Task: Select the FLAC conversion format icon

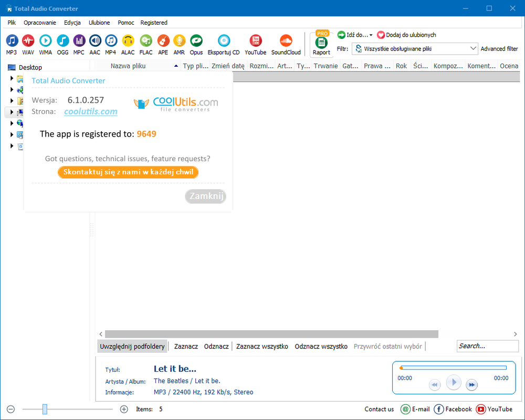Action: click(x=146, y=45)
